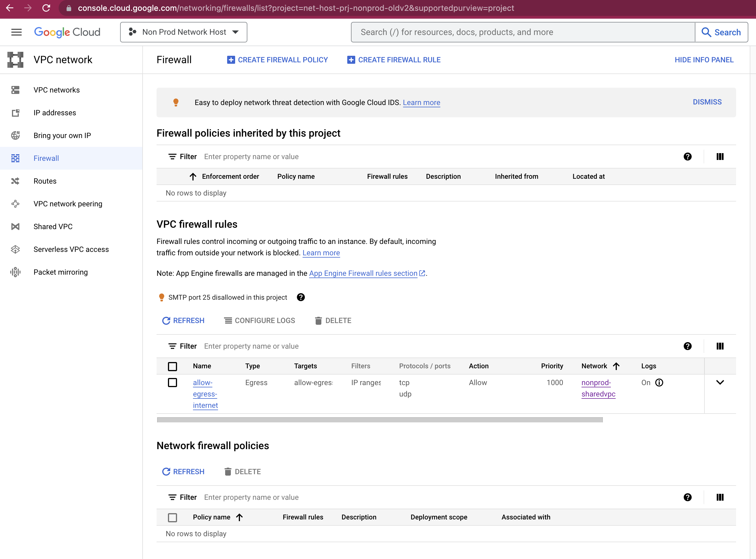Click the column display options icon in VPC firewall rules

point(720,346)
